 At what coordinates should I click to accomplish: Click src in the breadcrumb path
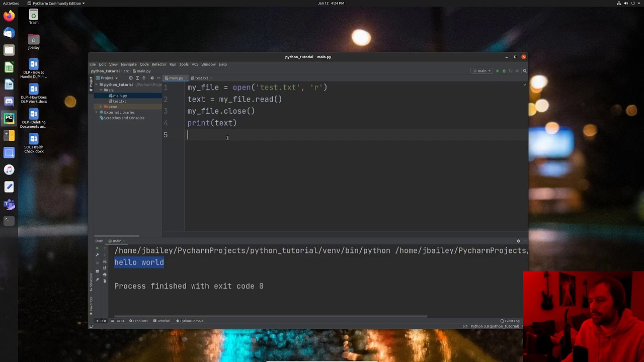tap(126, 71)
